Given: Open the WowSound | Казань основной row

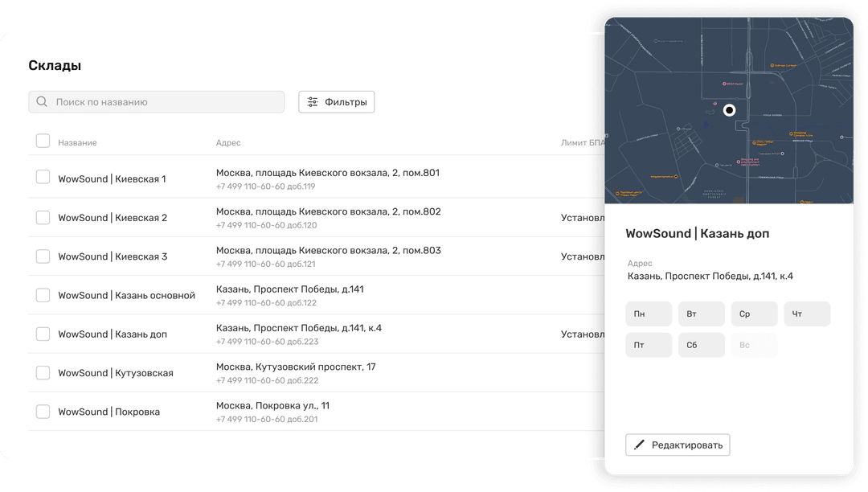Looking at the screenshot, I should pyautogui.click(x=126, y=295).
